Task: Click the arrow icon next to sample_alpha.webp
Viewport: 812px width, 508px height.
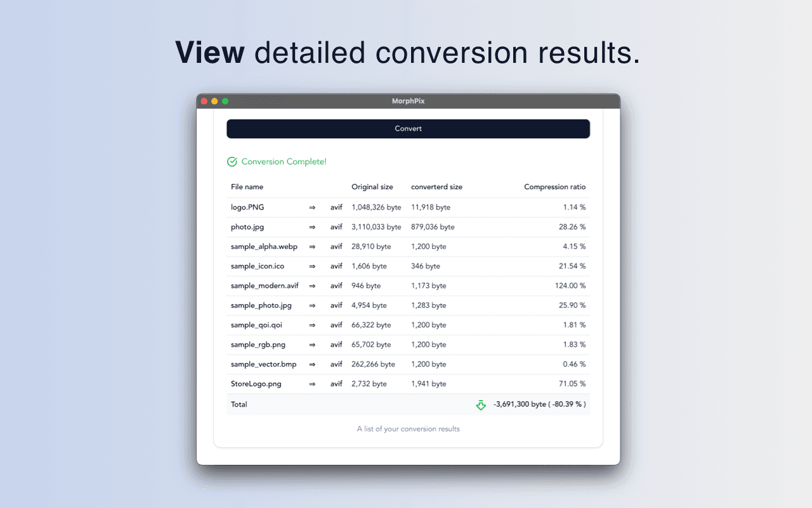Action: (312, 246)
